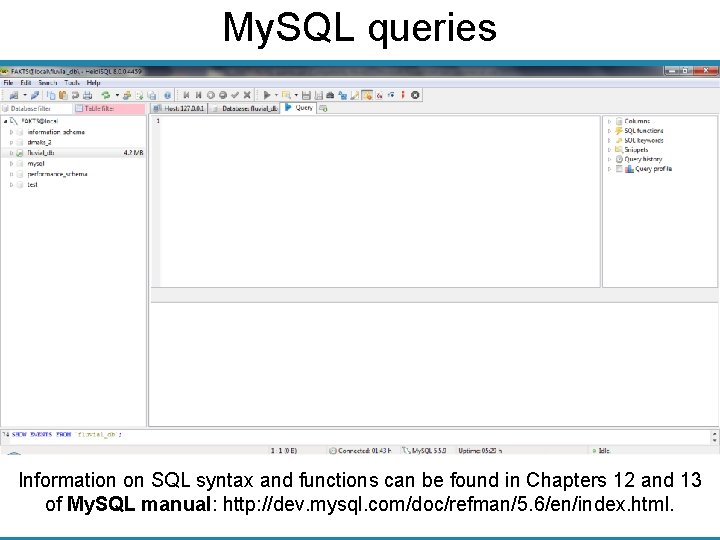The image size is (720, 540).
Task: Click the red exclamation toolbar icon
Action: (x=403, y=95)
